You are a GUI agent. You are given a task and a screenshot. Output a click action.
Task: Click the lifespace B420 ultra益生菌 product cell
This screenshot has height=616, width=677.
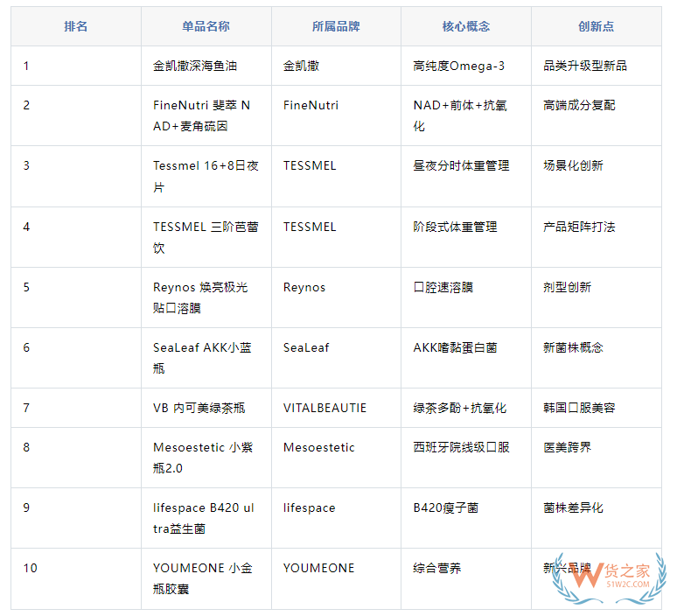point(206,518)
